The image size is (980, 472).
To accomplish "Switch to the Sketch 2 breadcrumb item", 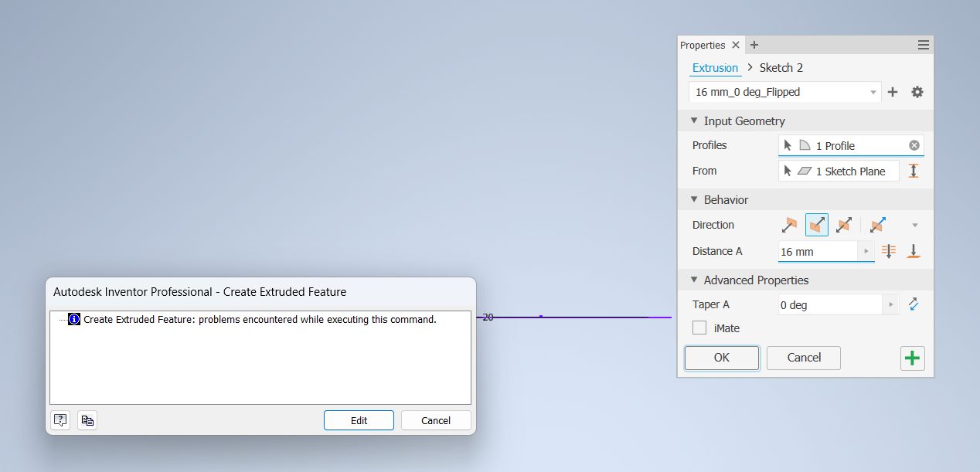I will point(781,67).
